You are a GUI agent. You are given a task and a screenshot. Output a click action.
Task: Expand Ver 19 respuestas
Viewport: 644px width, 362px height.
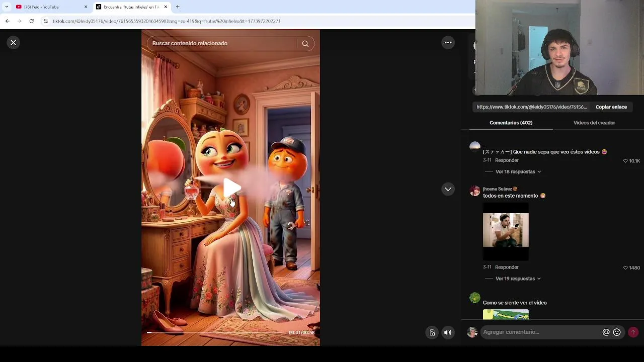[x=518, y=279]
